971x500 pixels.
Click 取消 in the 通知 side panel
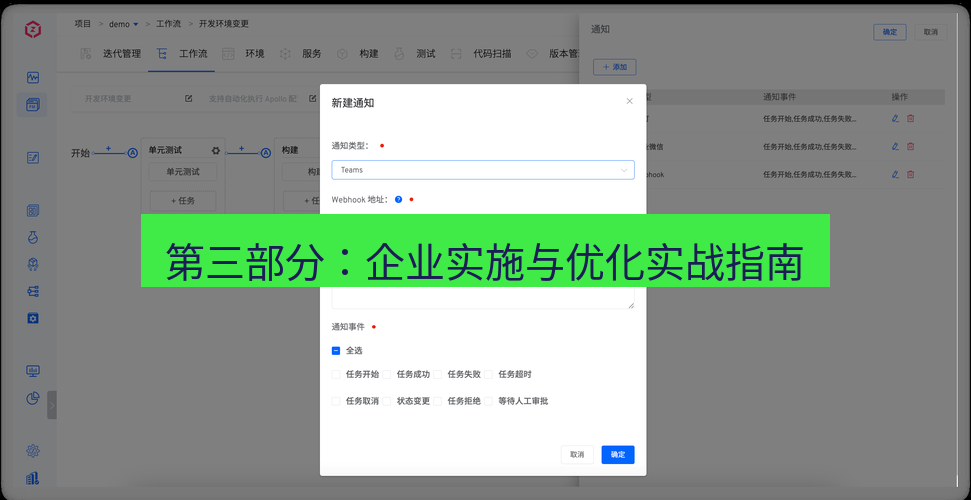pyautogui.click(x=931, y=32)
